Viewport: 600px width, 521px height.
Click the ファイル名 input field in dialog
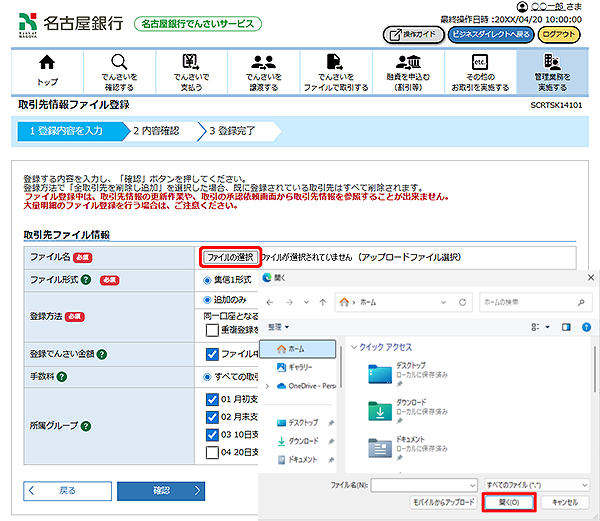click(423, 484)
